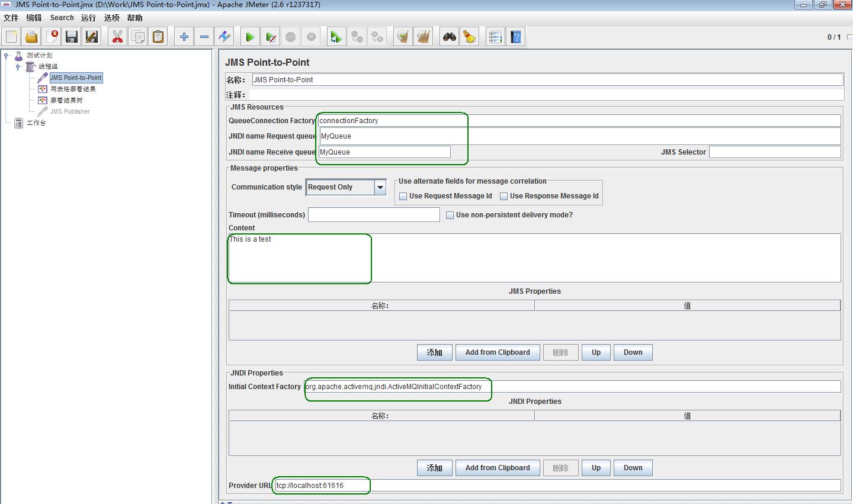Viewport: 853px width, 504px height.
Task: Click the green Start run icon
Action: coord(250,37)
